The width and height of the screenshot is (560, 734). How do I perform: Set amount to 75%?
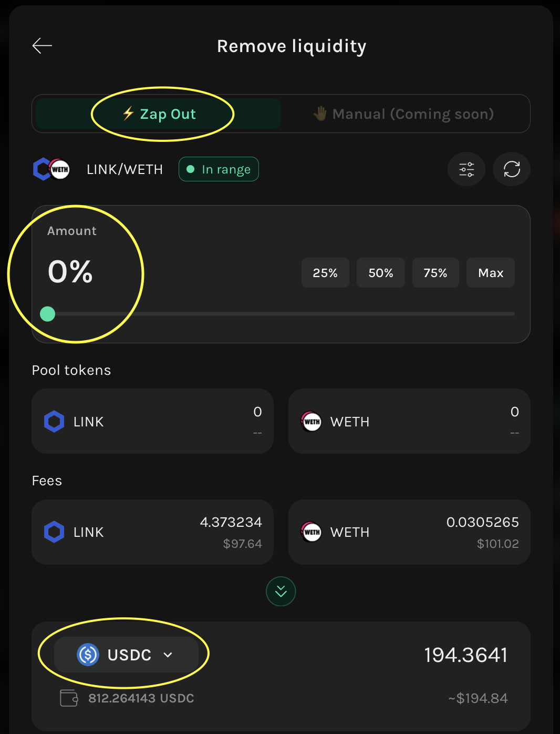click(x=435, y=273)
